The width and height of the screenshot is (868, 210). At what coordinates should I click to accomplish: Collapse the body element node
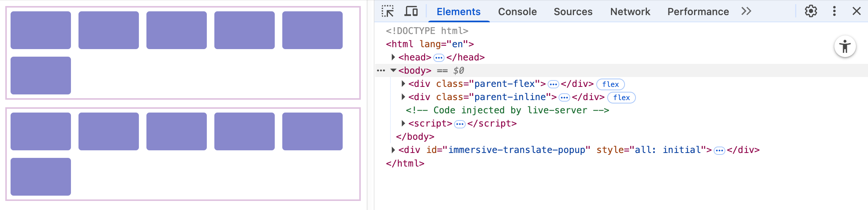click(x=393, y=70)
